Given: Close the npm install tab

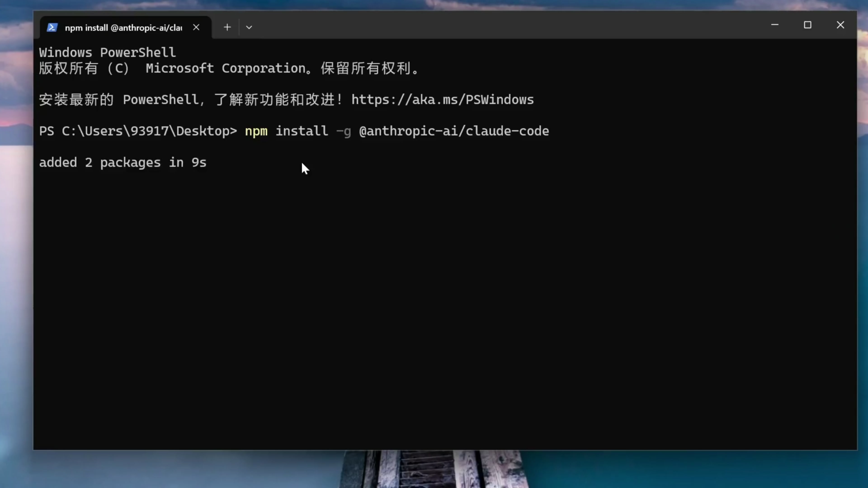Looking at the screenshot, I should pos(196,27).
